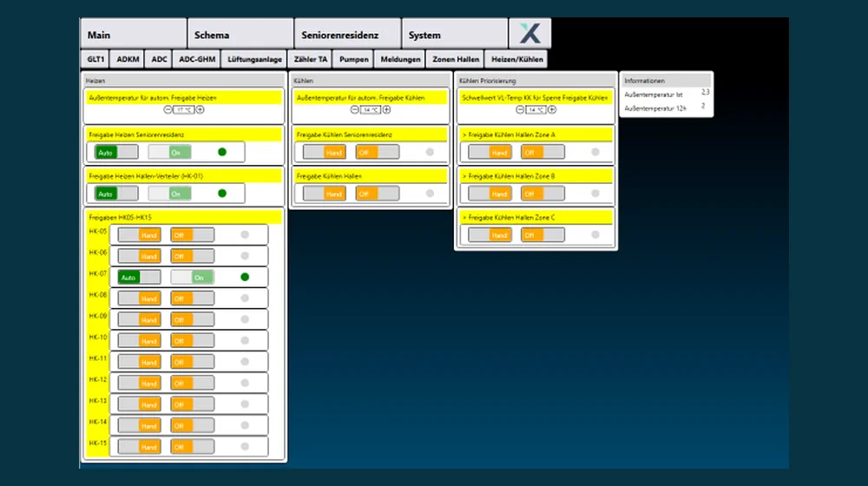
Task: Switch to the ADKM sub-tab
Action: (x=128, y=59)
